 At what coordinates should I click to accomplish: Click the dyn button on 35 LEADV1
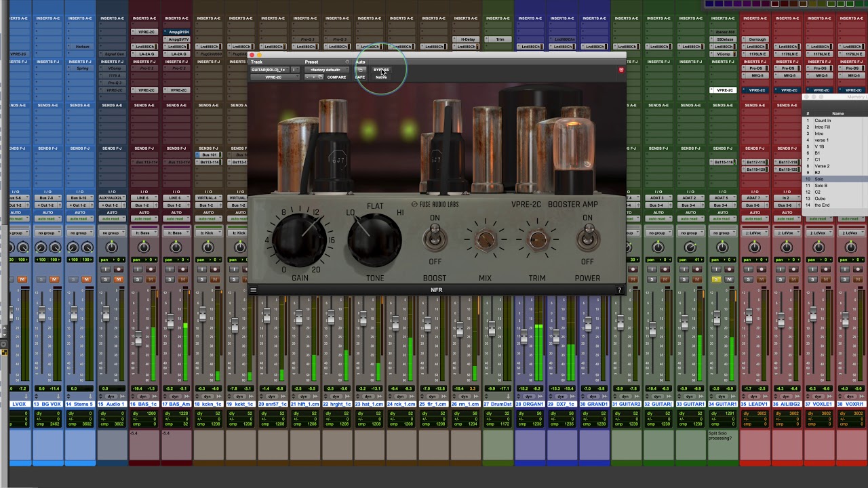pyautogui.click(x=755, y=396)
